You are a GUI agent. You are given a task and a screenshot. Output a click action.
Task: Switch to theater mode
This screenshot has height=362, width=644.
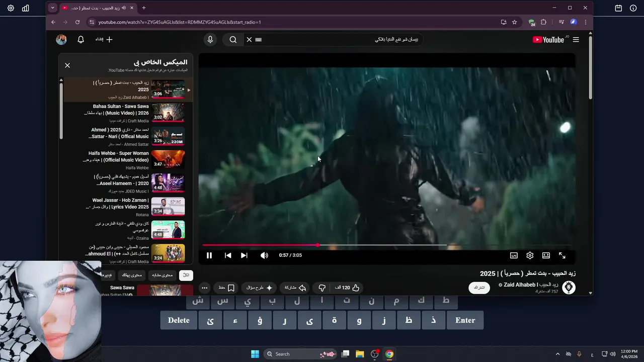pyautogui.click(x=546, y=255)
